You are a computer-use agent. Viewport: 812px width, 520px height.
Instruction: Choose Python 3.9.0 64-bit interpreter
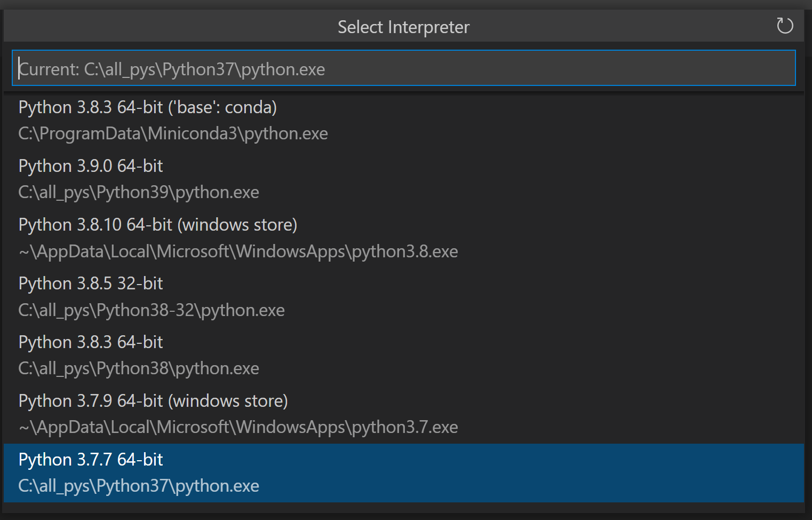click(404, 179)
